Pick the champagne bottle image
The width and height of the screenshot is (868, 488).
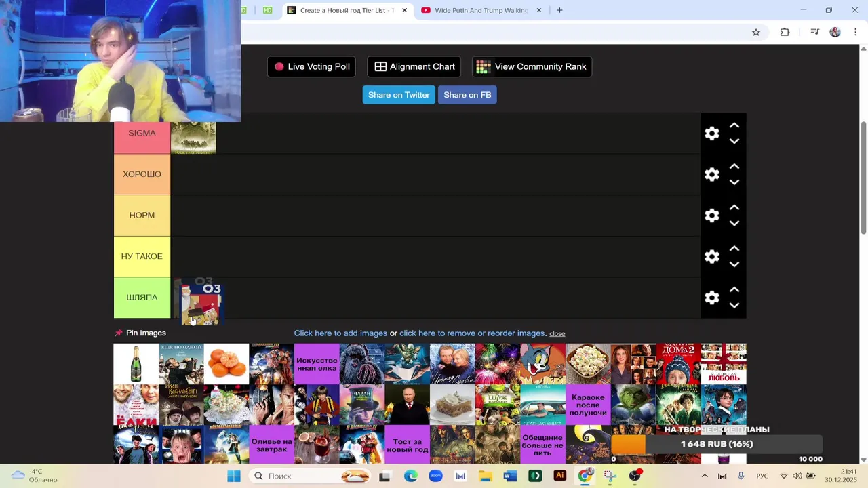pyautogui.click(x=136, y=364)
